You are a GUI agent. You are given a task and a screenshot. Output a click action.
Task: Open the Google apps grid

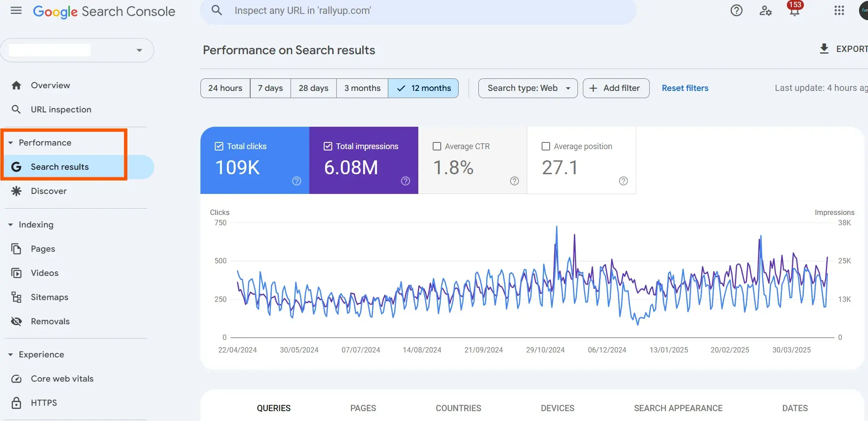(x=839, y=10)
